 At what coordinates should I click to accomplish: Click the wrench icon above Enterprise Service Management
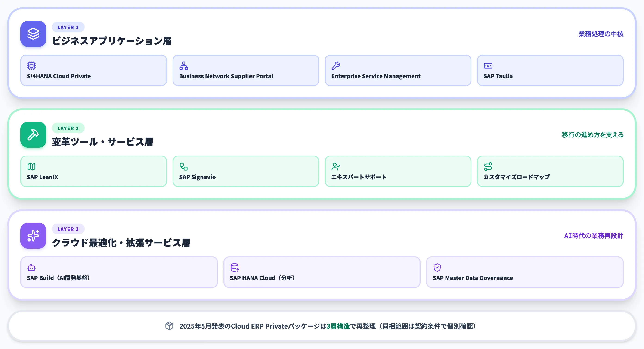(336, 65)
